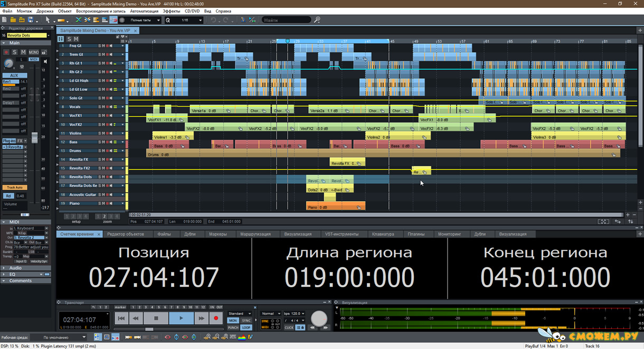This screenshot has width=644, height=349.
Task: Click the Track Auto button
Action: tap(14, 187)
